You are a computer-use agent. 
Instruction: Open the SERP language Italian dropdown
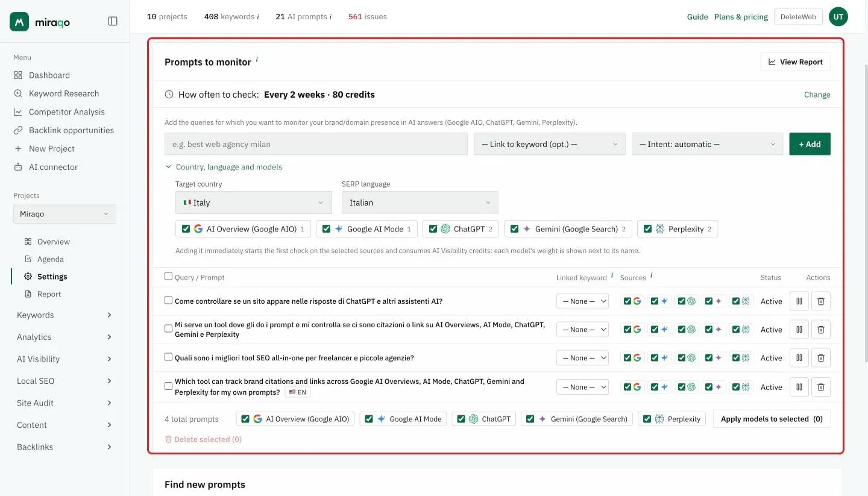[420, 202]
